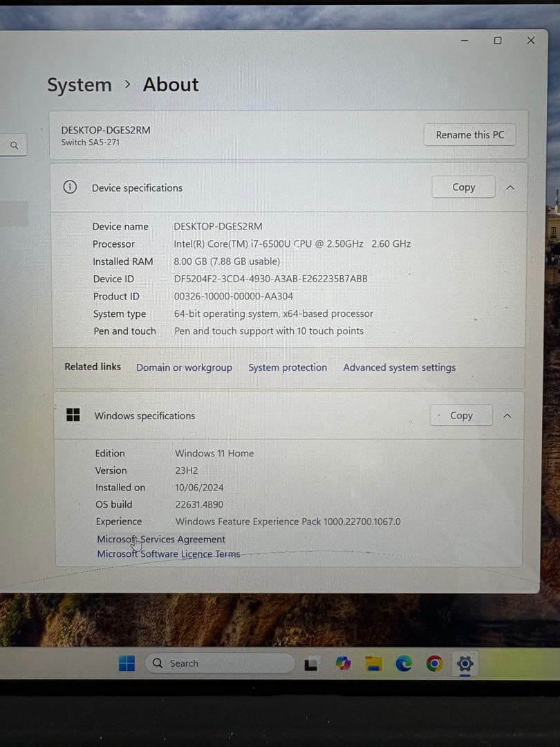Open Google Chrome from the taskbar

pyautogui.click(x=434, y=663)
